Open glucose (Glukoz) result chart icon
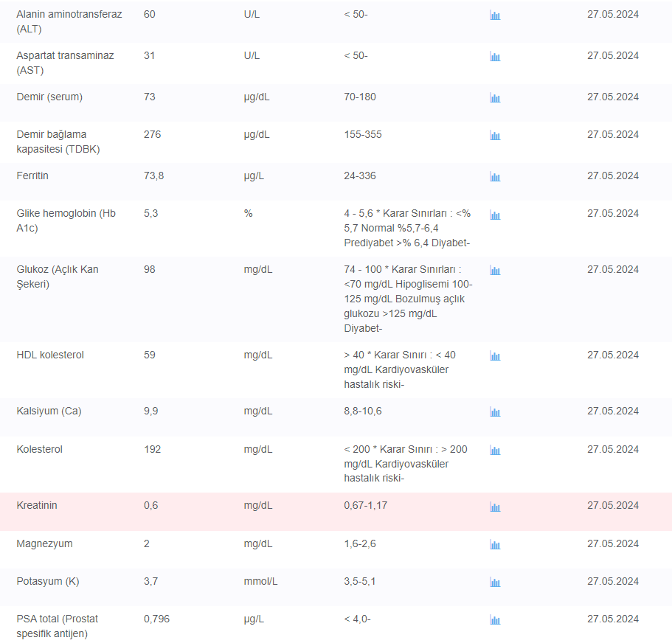Viewport: 672px width, 643px height. coord(495,271)
